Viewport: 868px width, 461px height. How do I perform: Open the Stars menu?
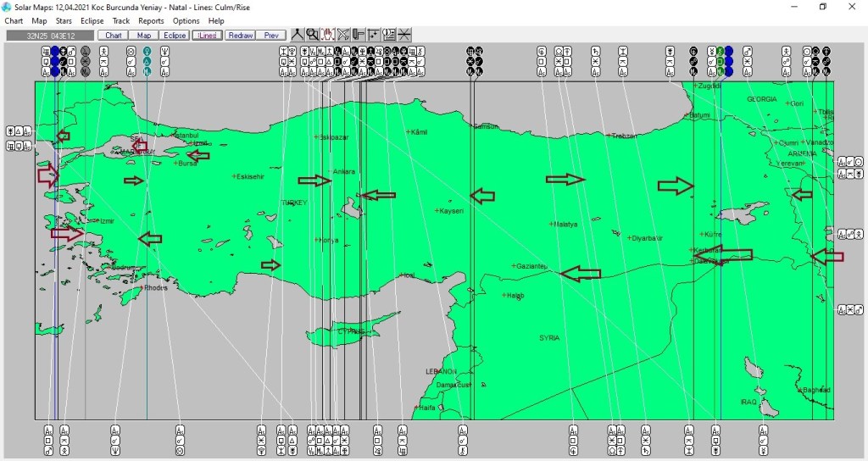tap(64, 20)
